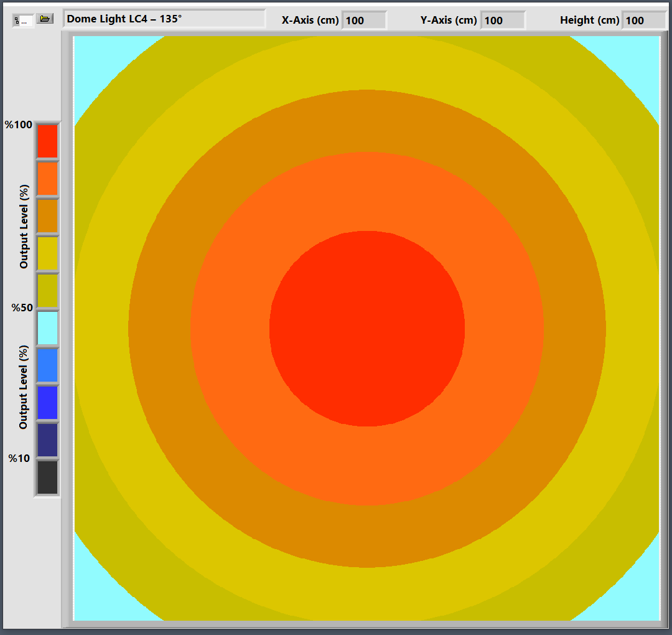
Task: Pick the bright orange legend swatch
Action: point(47,179)
